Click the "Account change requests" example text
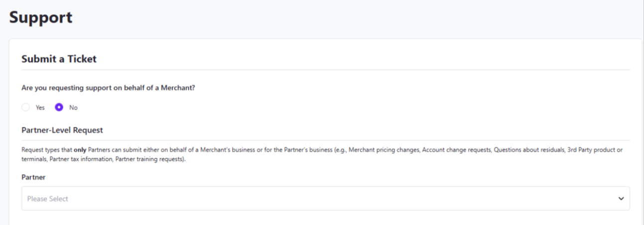This screenshot has width=644, height=225. point(456,150)
